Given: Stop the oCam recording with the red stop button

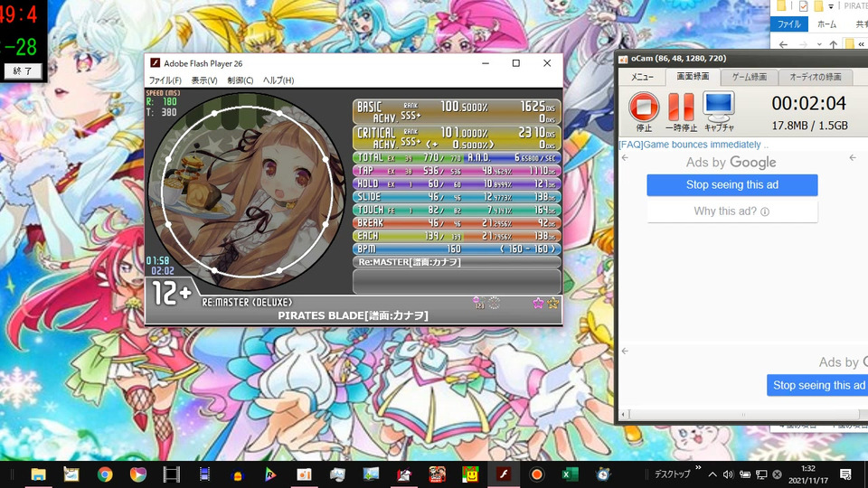Looking at the screenshot, I should pyautogui.click(x=643, y=107).
